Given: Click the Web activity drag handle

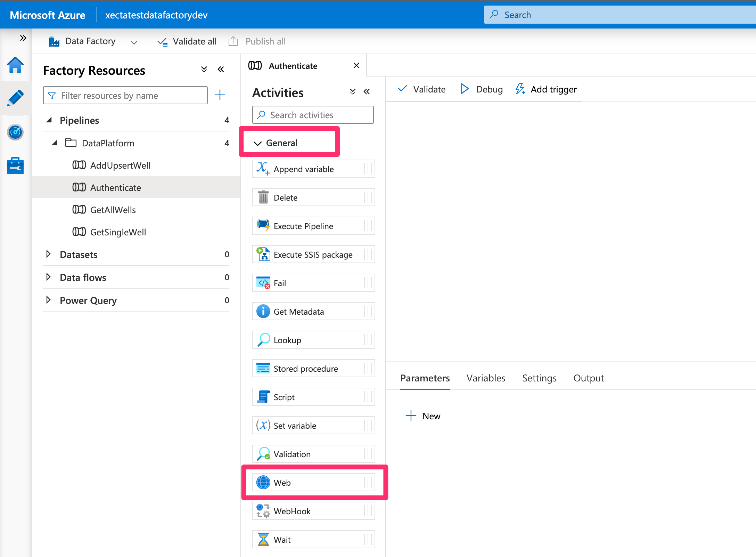Looking at the screenshot, I should tap(368, 482).
